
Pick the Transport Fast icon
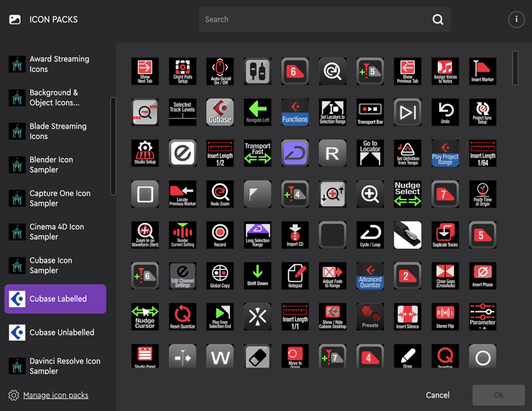[x=257, y=153]
